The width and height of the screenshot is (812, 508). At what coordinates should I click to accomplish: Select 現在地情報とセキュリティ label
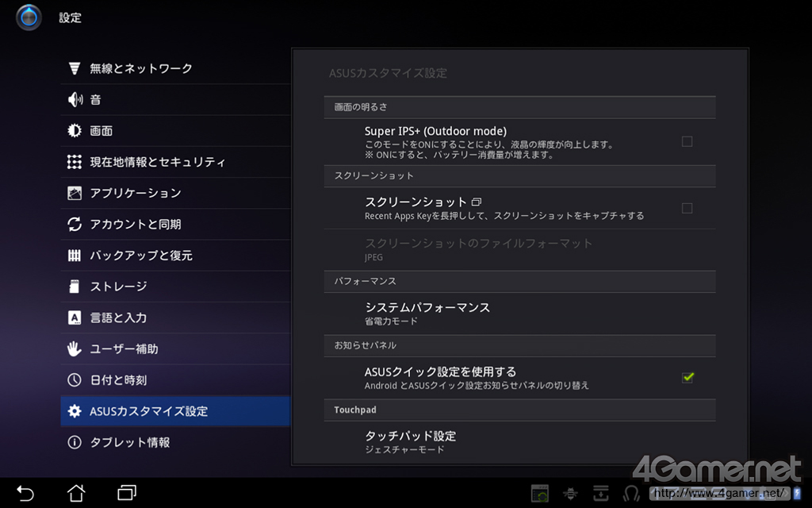point(158,162)
